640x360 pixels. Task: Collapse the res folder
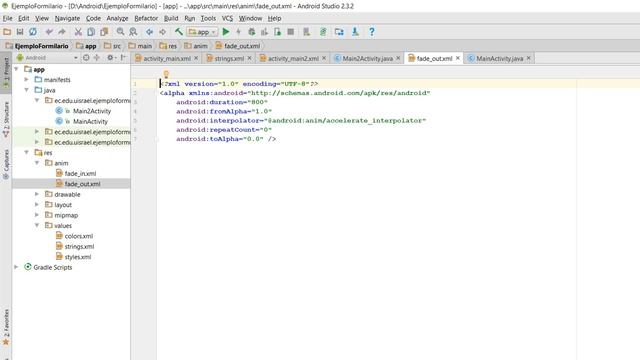click(27, 152)
